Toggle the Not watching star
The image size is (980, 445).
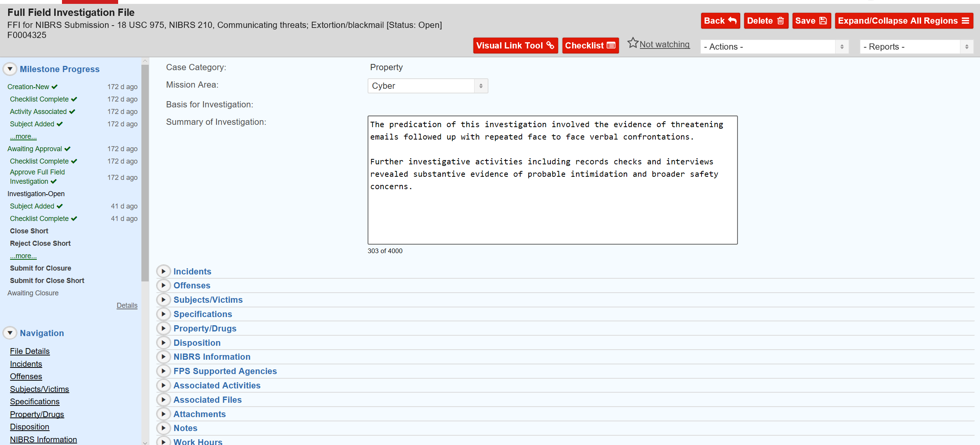[x=633, y=43]
